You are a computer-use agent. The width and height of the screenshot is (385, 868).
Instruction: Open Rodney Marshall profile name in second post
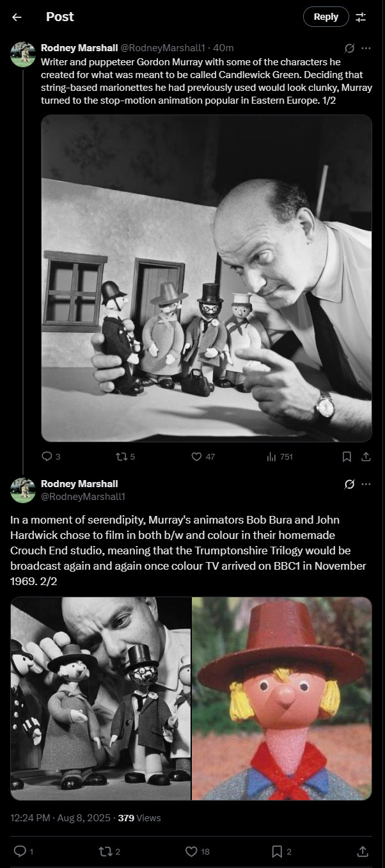coord(79,484)
